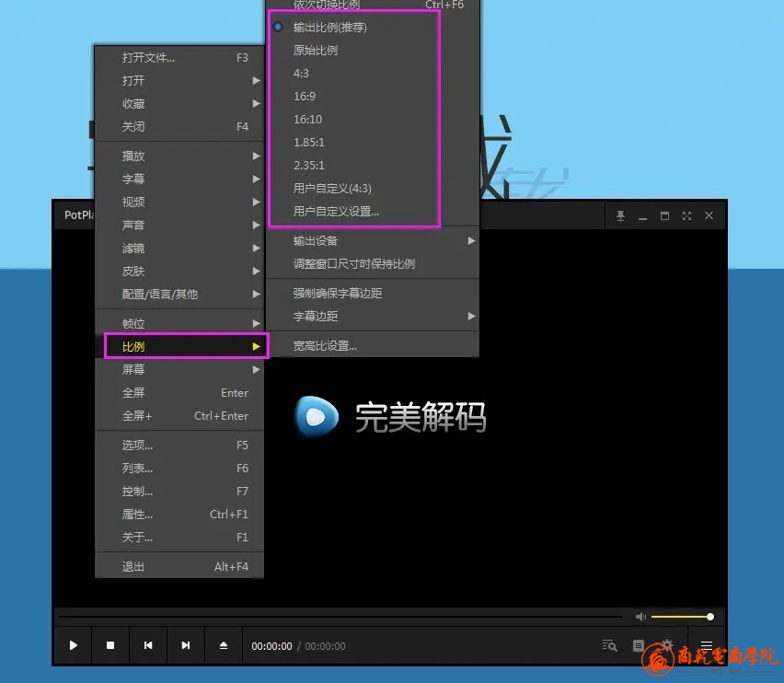Screen dimensions: 784x683
Task: Choose the 16:9 aspect ratio
Action: coord(305,97)
